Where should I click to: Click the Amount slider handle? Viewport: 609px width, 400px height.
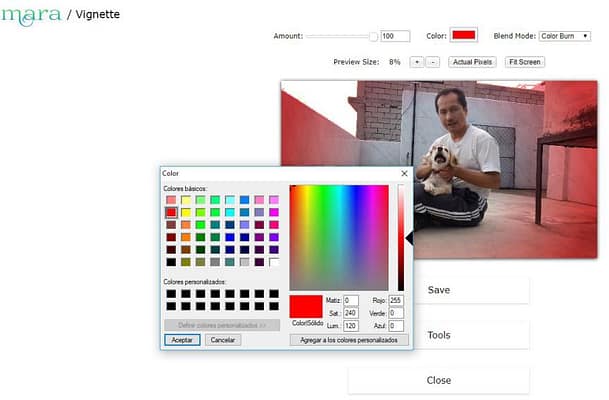coord(374,36)
